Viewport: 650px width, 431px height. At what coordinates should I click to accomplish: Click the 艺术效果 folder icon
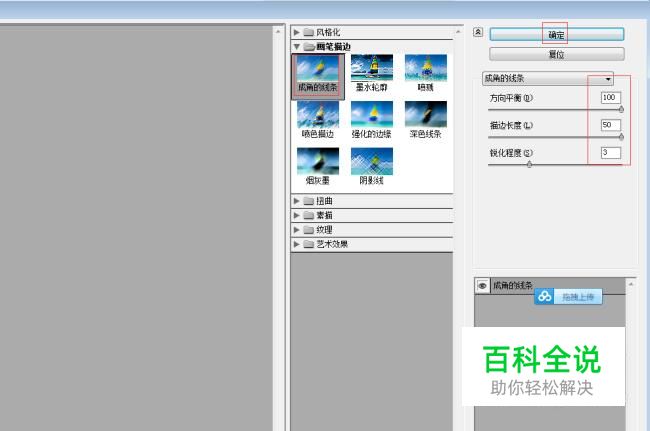pyautogui.click(x=308, y=245)
